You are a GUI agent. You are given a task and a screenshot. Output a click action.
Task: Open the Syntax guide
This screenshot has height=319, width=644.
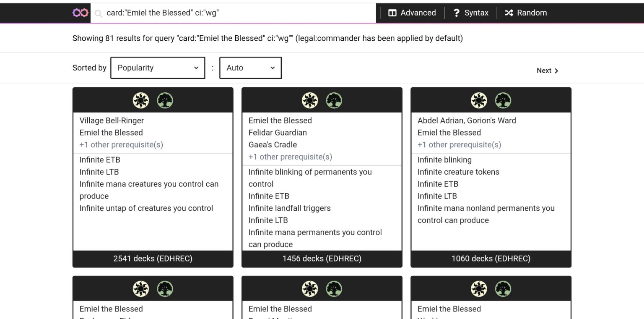click(471, 13)
